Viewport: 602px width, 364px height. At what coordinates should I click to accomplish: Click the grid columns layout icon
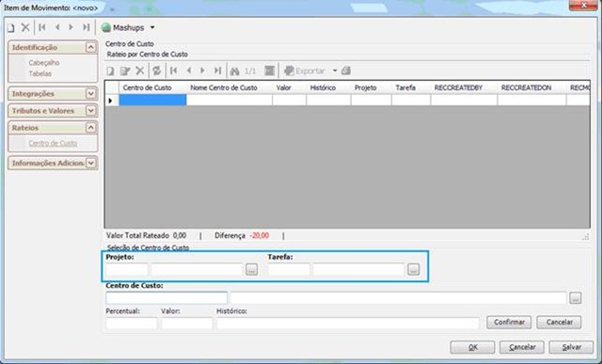[x=270, y=71]
